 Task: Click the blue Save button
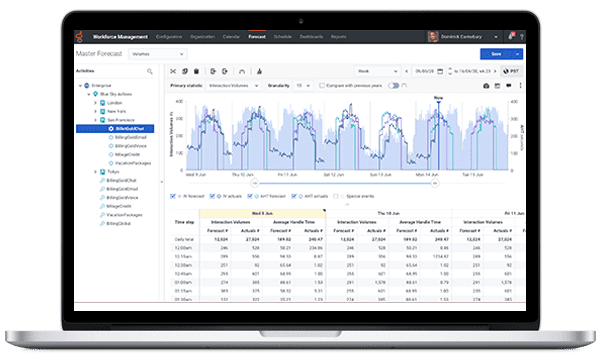click(496, 54)
